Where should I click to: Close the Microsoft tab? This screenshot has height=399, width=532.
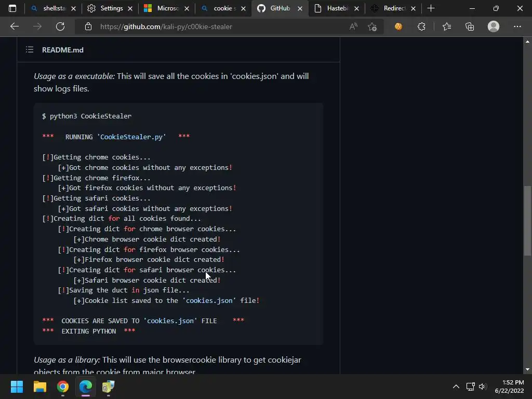pyautogui.click(x=187, y=9)
